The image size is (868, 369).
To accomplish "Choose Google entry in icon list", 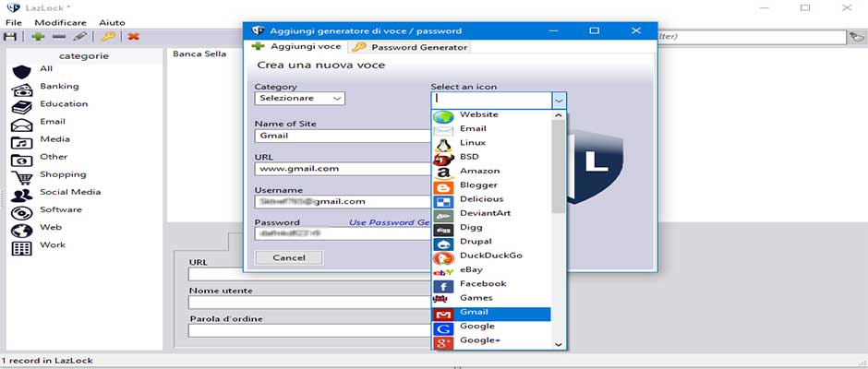I will (x=491, y=327).
